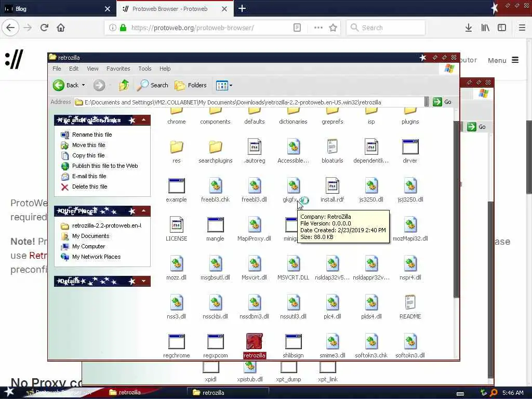Select the regchrome executable icon

tap(177, 341)
